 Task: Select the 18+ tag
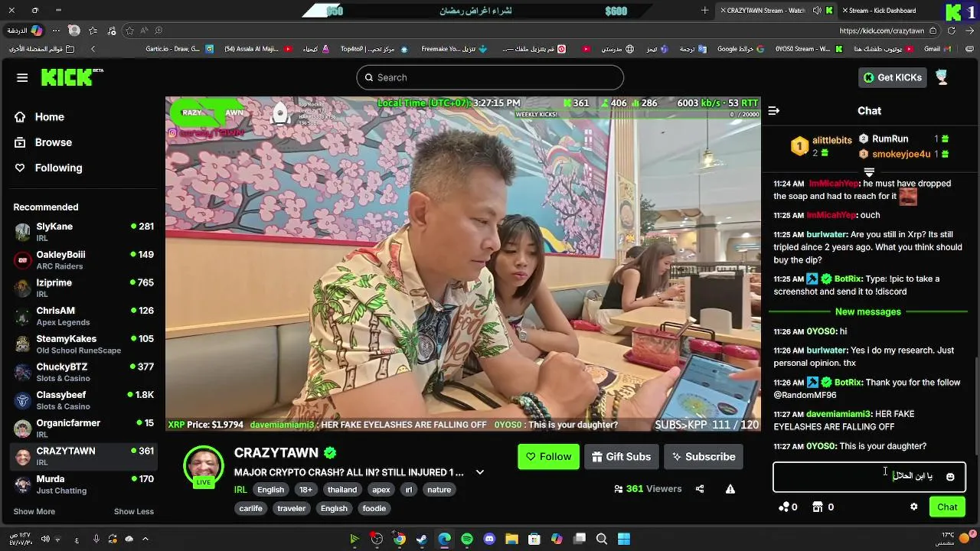click(x=306, y=490)
